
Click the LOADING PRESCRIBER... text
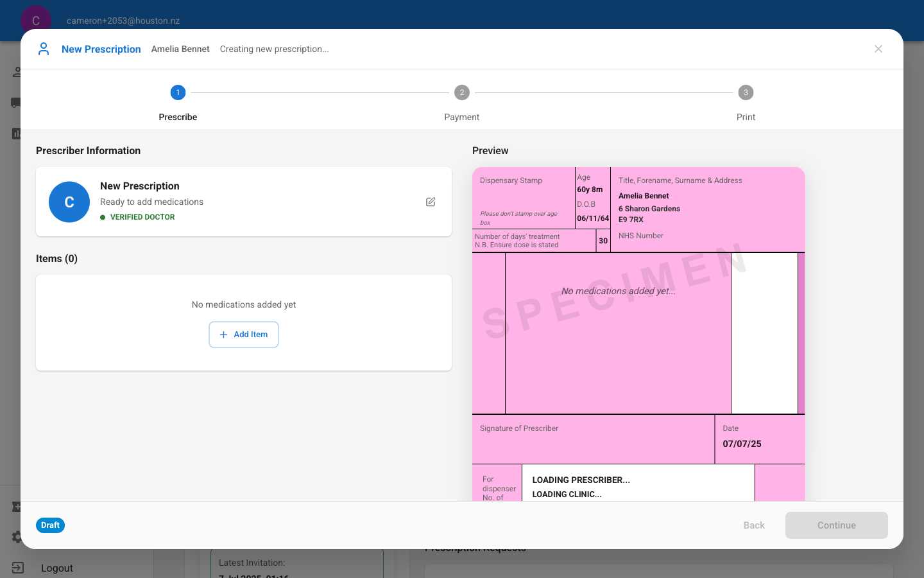(x=581, y=480)
